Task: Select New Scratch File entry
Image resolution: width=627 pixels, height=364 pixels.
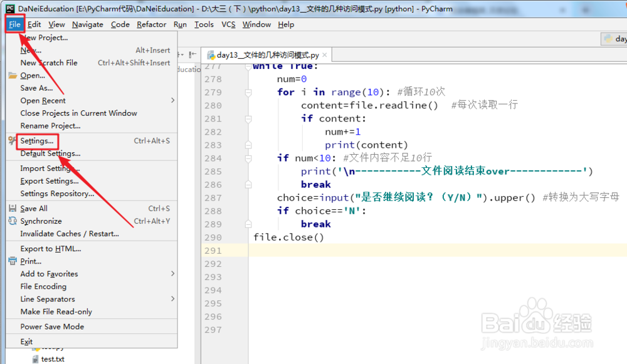Action: [92, 63]
